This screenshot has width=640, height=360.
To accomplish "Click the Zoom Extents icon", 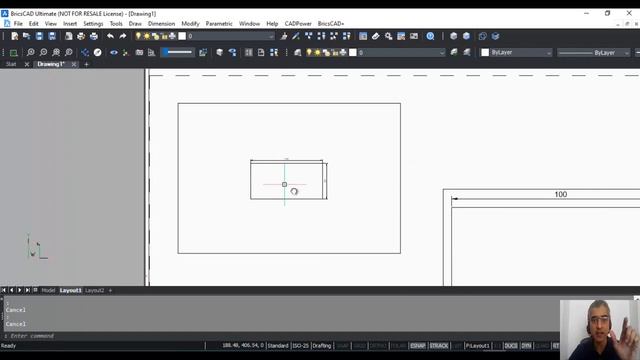I will (56, 53).
